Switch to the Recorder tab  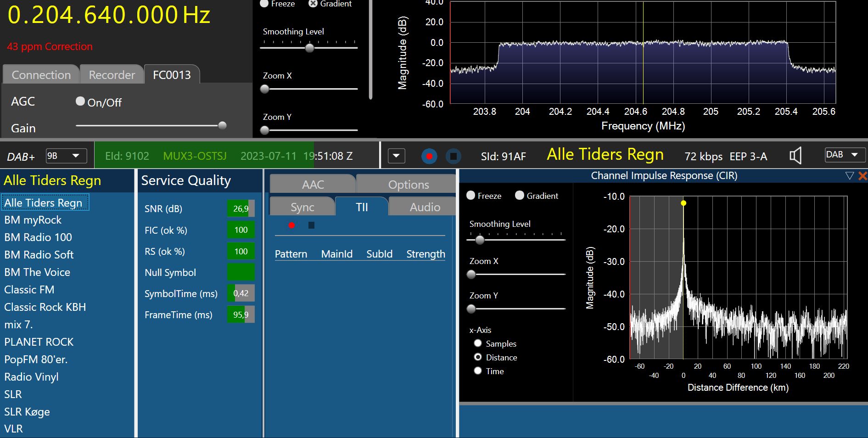pyautogui.click(x=112, y=75)
